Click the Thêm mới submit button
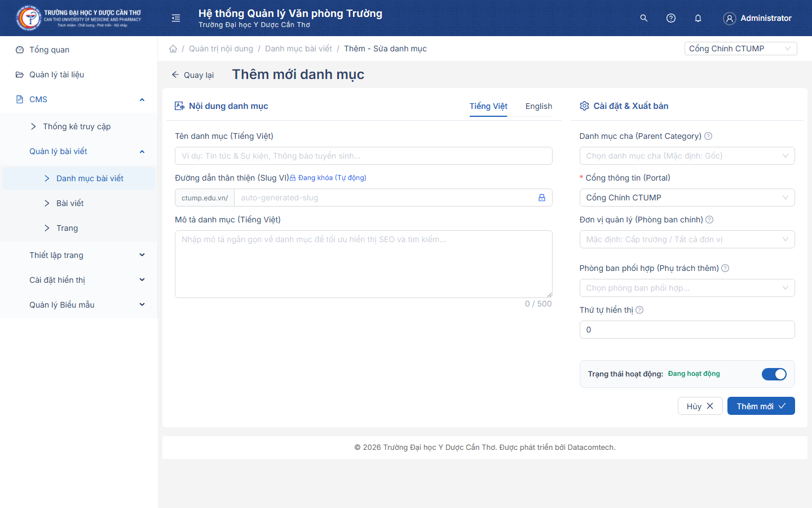 761,406
